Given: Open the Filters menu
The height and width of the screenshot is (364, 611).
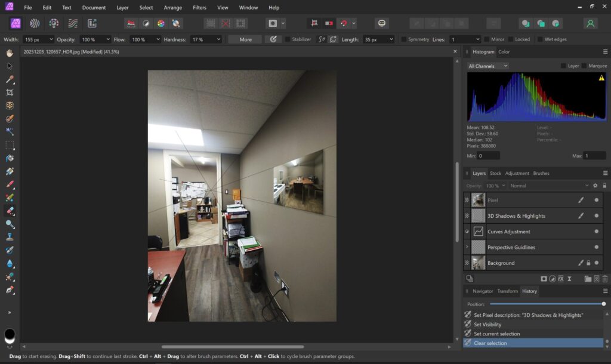Looking at the screenshot, I should click(x=199, y=8).
